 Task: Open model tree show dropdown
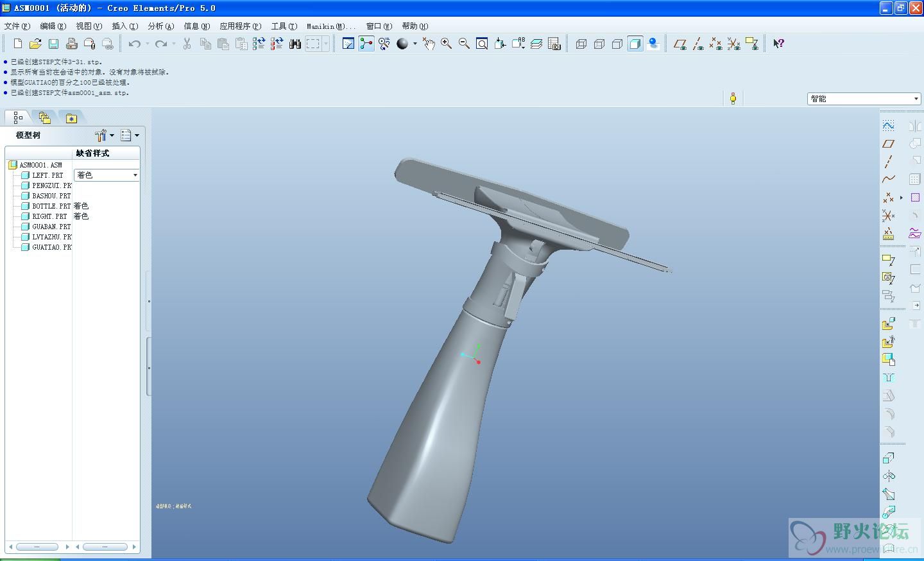[130, 135]
